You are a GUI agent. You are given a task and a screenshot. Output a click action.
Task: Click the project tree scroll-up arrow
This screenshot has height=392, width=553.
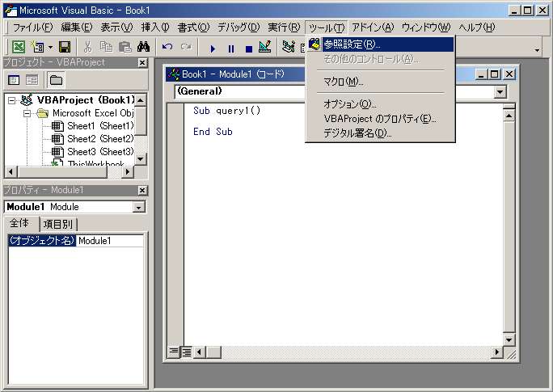pyautogui.click(x=141, y=100)
